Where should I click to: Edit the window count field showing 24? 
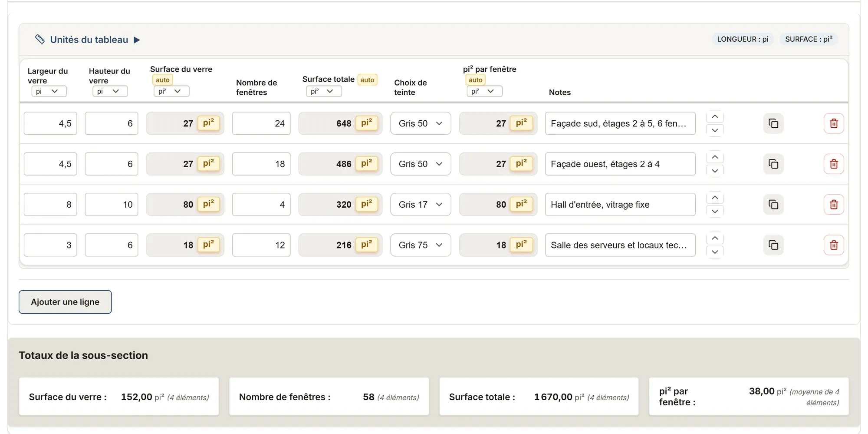click(x=261, y=123)
